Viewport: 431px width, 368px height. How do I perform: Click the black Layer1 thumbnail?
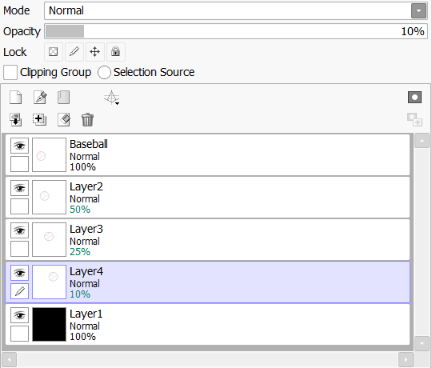coord(49,324)
